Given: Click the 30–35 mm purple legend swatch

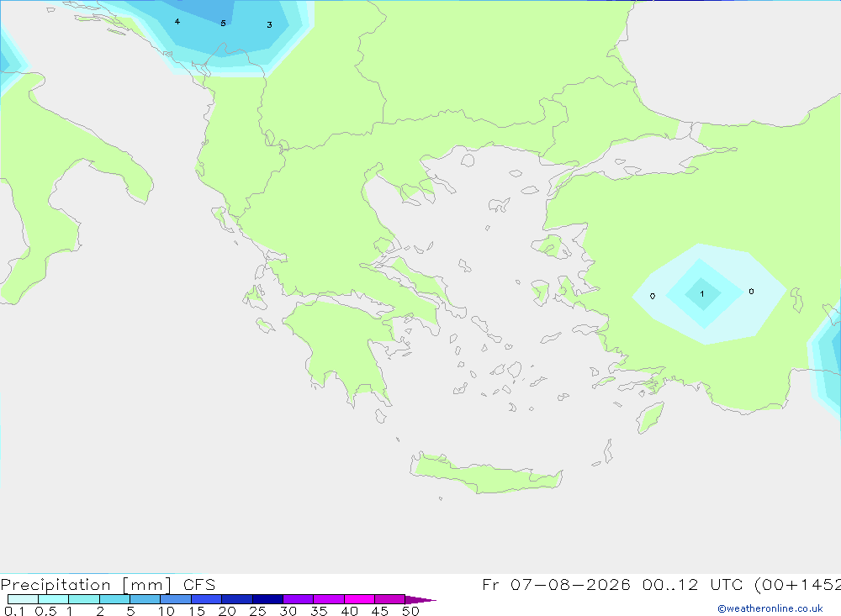Looking at the screenshot, I should tap(299, 599).
